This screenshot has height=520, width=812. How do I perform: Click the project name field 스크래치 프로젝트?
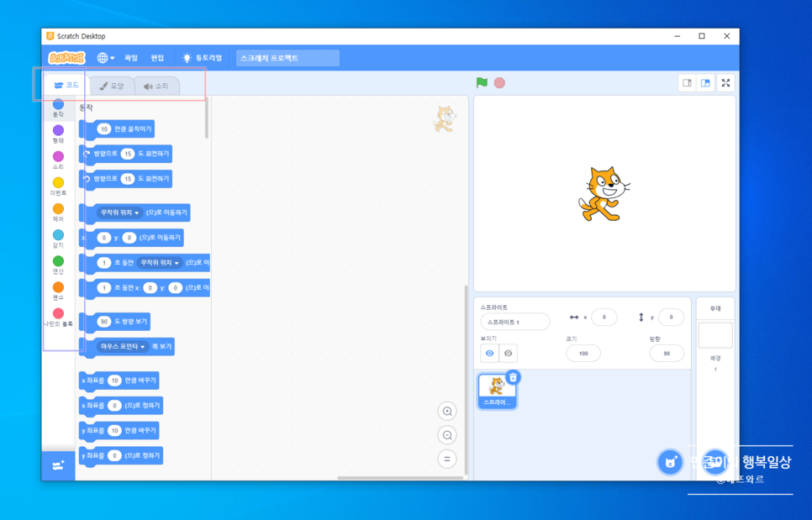click(287, 58)
